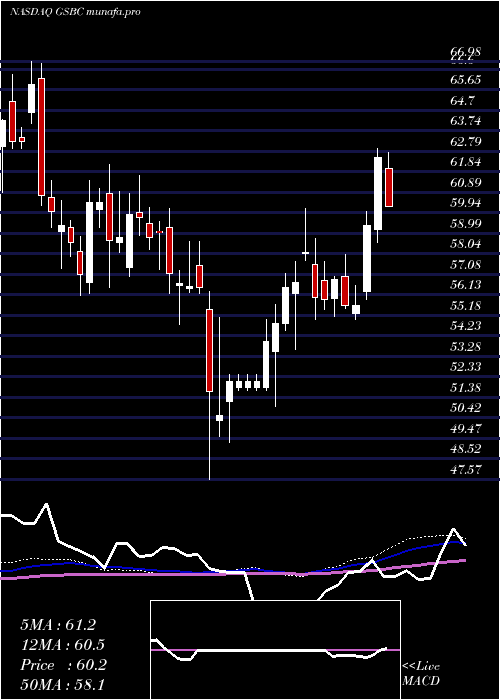The width and height of the screenshot is (500, 700).
Task: Click the Price : 60.2 readout
Action: 63,665
